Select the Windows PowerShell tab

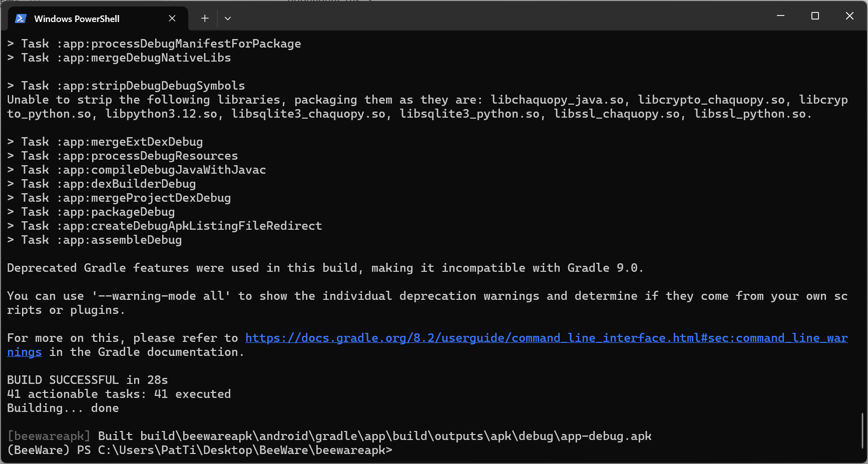click(x=98, y=19)
